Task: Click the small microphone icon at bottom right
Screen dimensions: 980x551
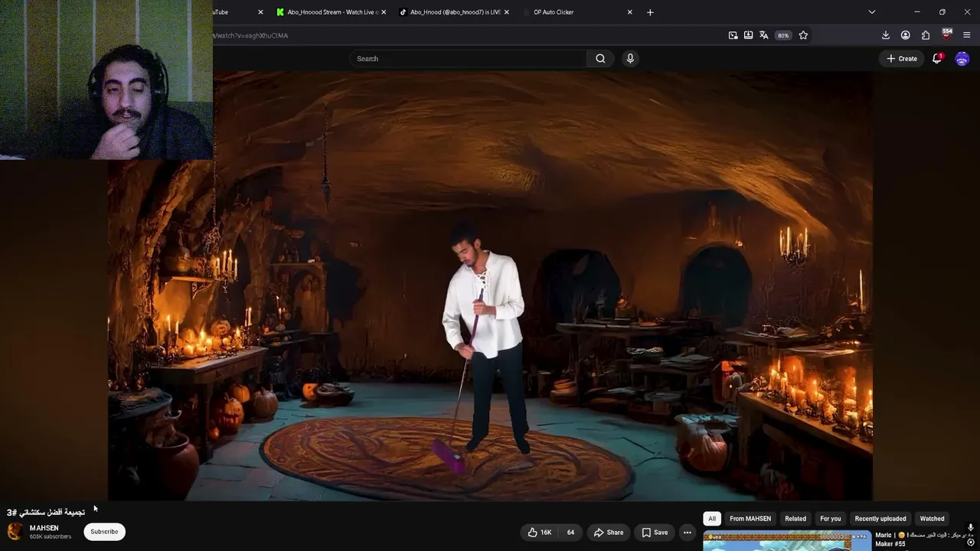Action: (970, 528)
